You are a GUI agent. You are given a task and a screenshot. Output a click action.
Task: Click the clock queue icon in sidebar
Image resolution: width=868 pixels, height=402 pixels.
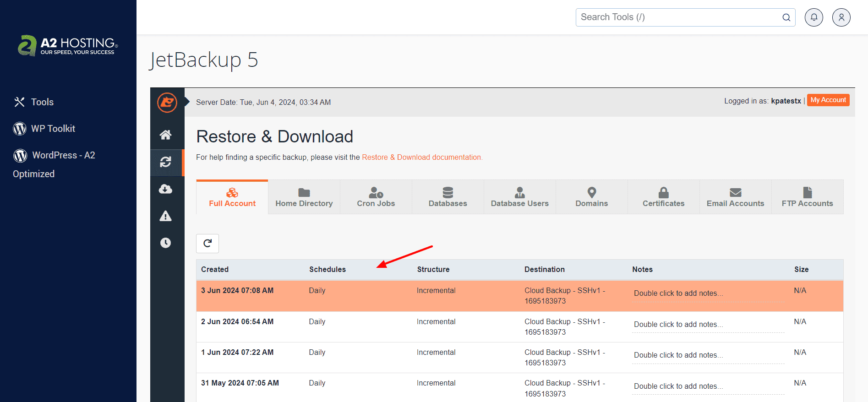pos(165,243)
